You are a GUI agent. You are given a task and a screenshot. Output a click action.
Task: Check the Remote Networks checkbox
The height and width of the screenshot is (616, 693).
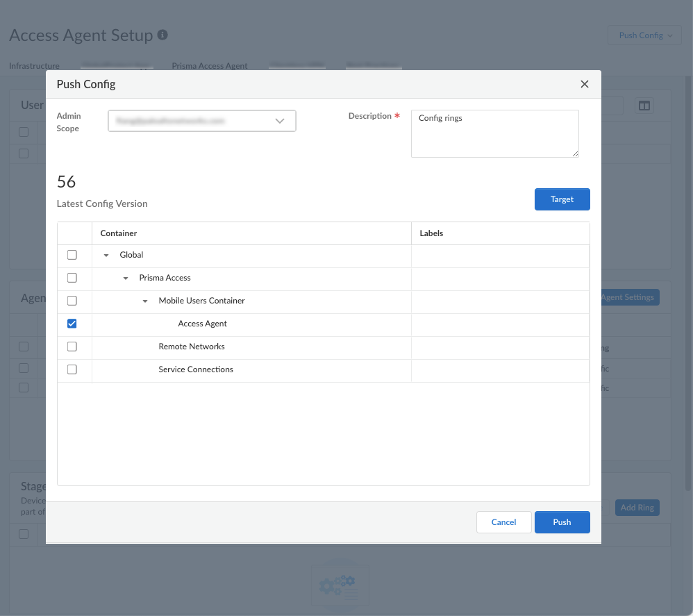(x=72, y=347)
